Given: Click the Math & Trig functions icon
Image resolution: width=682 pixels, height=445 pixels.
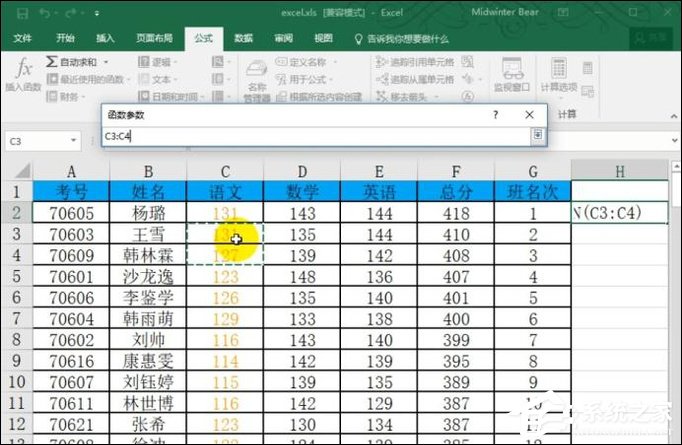Looking at the screenshot, I should pos(220,79).
